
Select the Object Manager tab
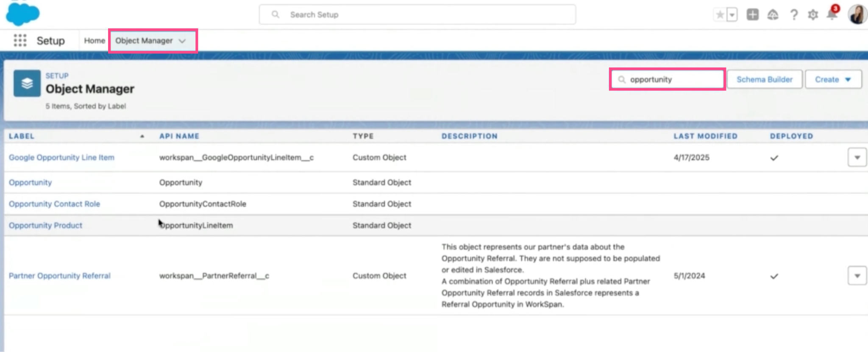(x=144, y=41)
